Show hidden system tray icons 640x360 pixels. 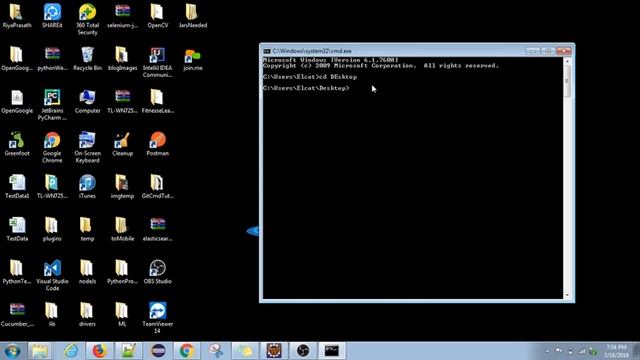(547, 351)
